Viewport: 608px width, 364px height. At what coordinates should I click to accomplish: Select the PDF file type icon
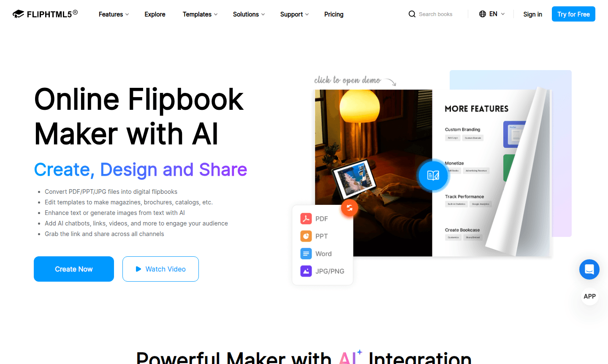point(306,218)
